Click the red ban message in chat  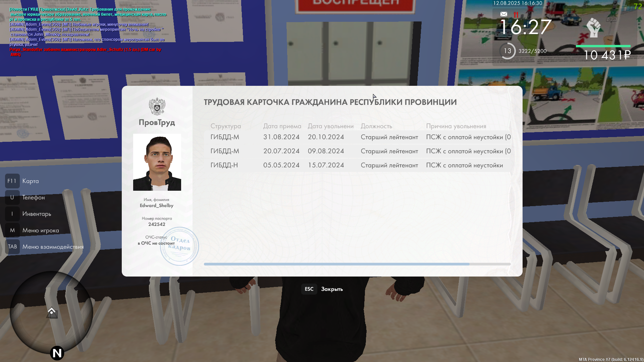tap(86, 52)
